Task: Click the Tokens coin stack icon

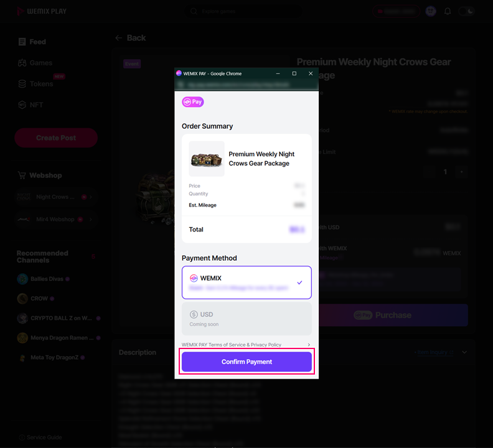Action: tap(22, 84)
